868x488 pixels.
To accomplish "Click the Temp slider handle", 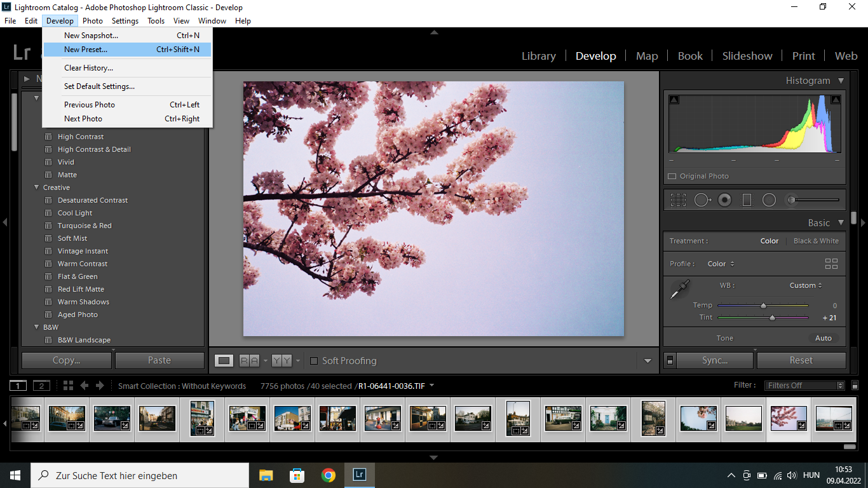I will click(x=763, y=305).
